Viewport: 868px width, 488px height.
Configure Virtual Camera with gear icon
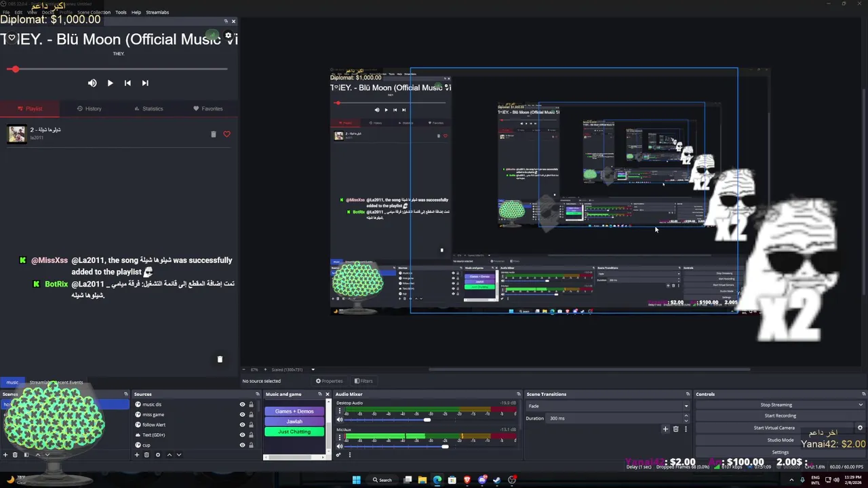click(x=860, y=428)
